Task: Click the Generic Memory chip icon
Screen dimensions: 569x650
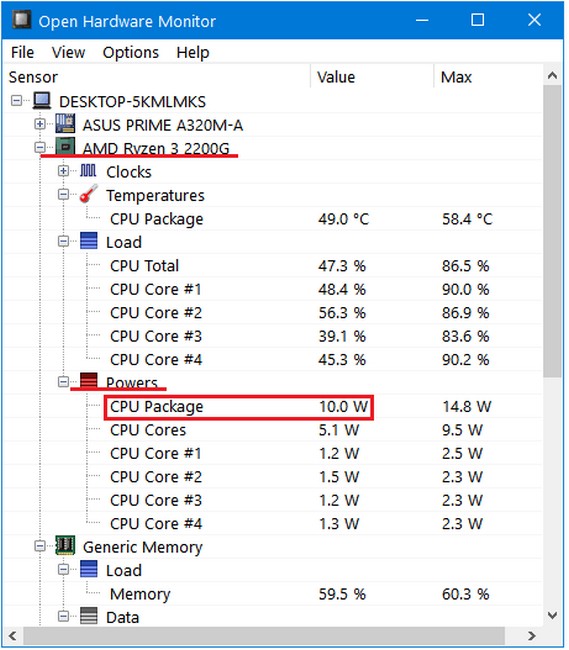Action: point(65,546)
